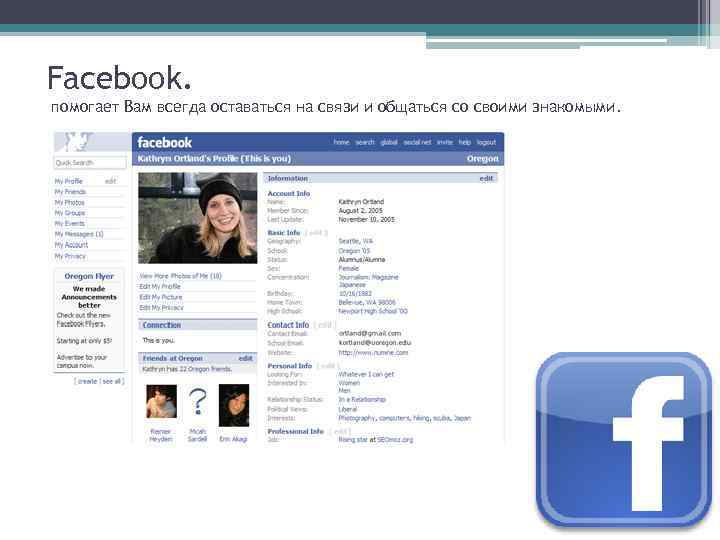Click edit next to Basic Info
720x540 pixels.
(x=316, y=233)
